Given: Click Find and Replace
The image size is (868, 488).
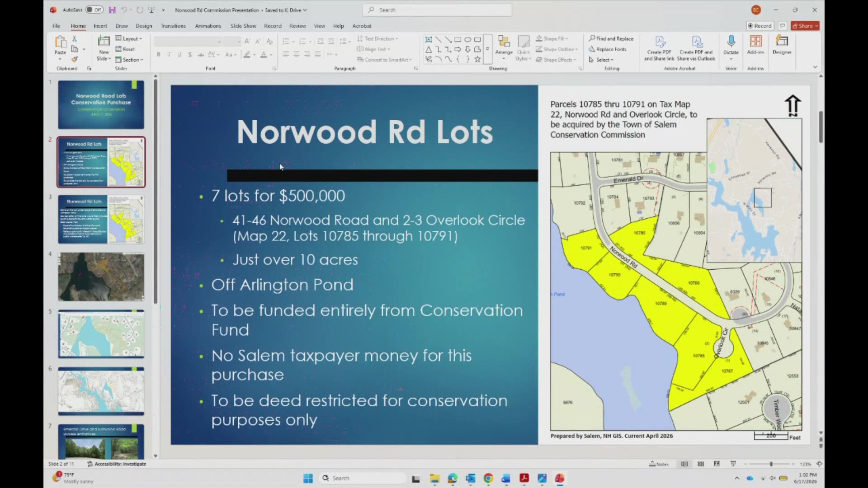Looking at the screenshot, I should 611,39.
